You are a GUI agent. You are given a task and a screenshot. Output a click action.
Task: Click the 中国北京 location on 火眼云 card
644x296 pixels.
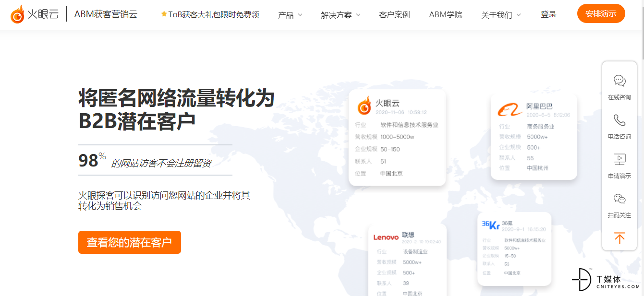tap(391, 174)
